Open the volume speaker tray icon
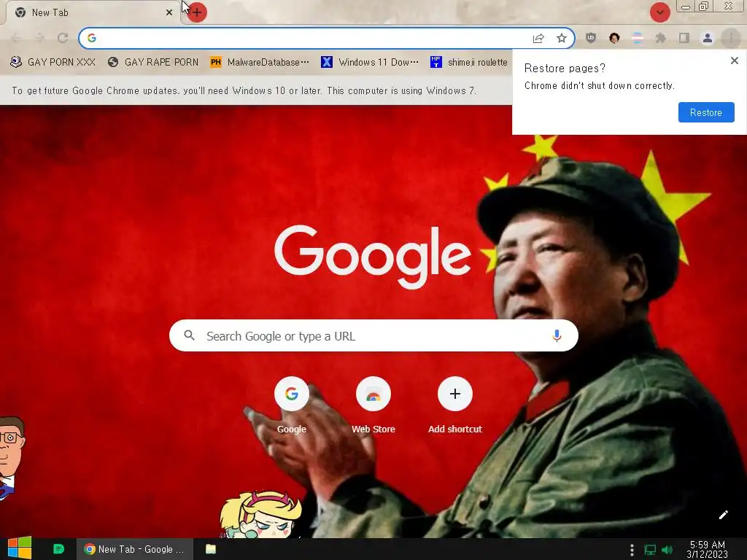The height and width of the screenshot is (560, 747). click(667, 550)
